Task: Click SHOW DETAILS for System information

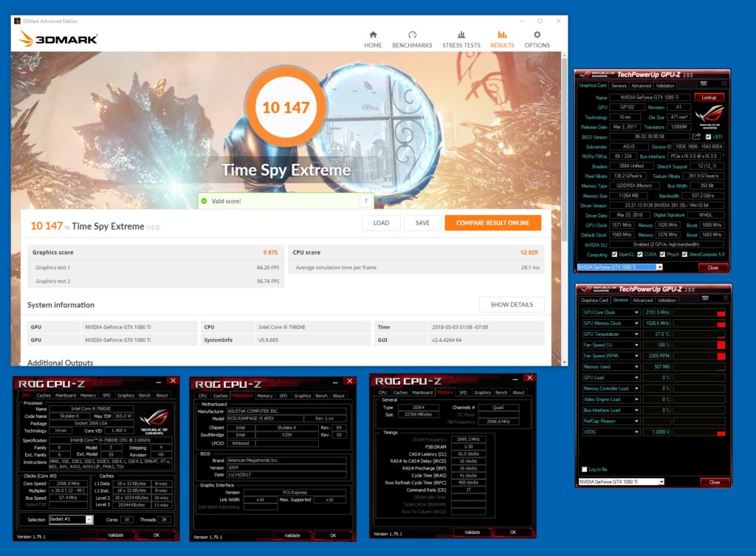Action: point(512,305)
